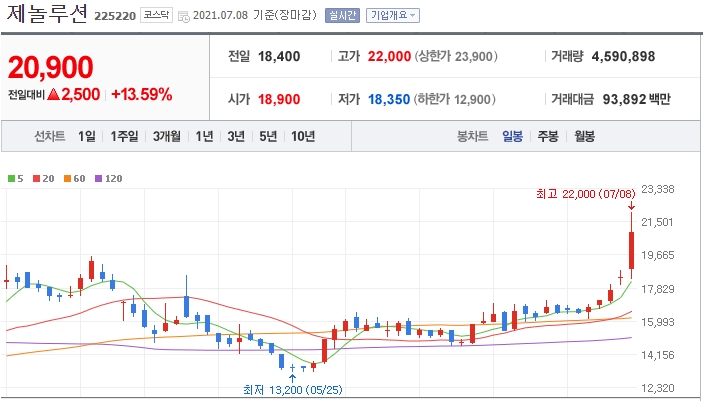
Task: Switch to 월봉 monthly candle chart
Action: 585,136
